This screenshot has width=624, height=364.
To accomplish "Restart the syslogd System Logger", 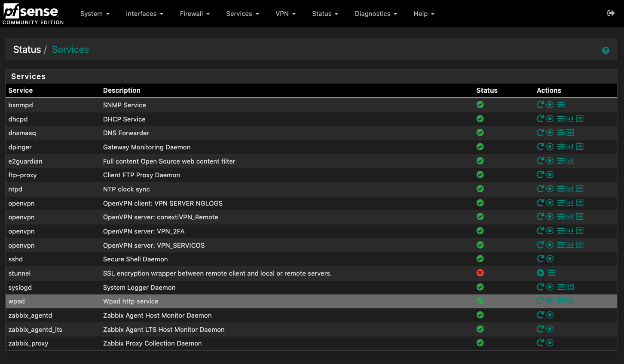I will pos(540,287).
